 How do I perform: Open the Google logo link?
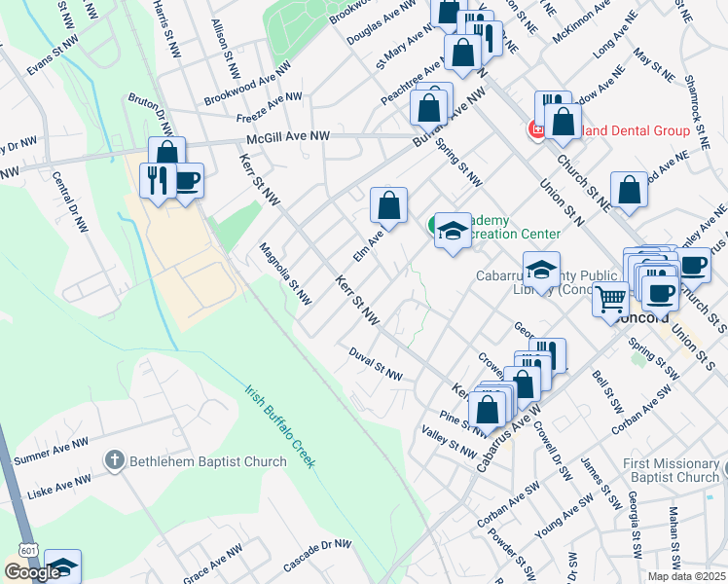point(31,572)
